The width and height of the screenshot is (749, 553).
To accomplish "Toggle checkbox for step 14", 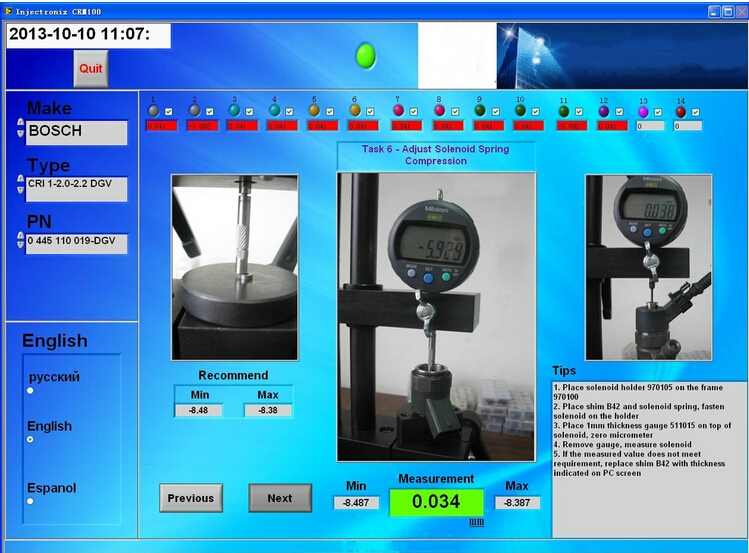I will pyautogui.click(x=696, y=112).
